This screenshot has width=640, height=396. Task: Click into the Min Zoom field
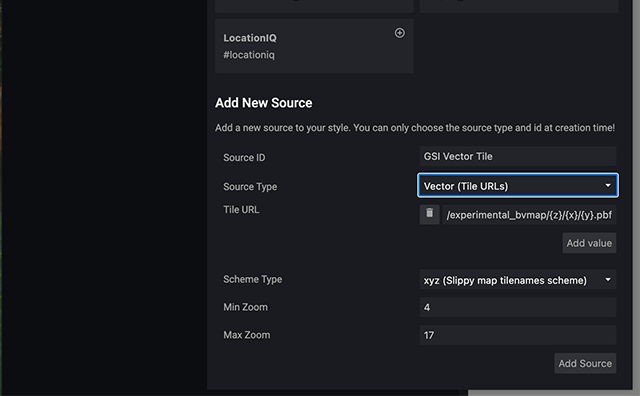click(518, 307)
